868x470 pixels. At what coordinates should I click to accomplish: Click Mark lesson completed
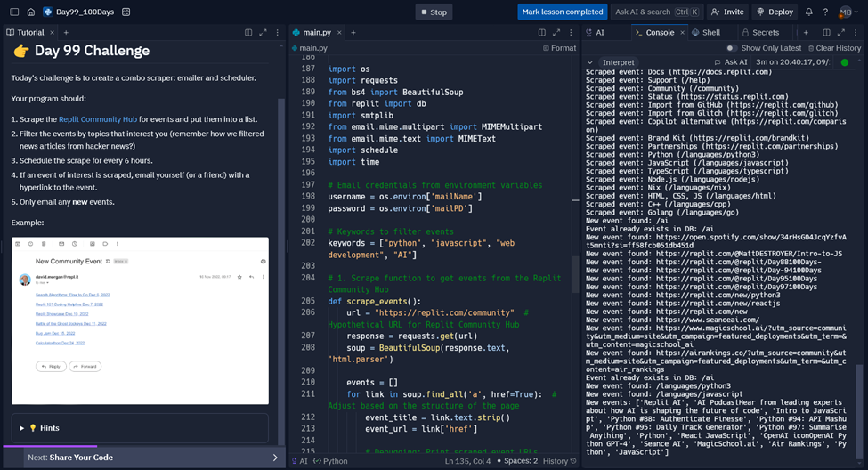pyautogui.click(x=563, y=12)
